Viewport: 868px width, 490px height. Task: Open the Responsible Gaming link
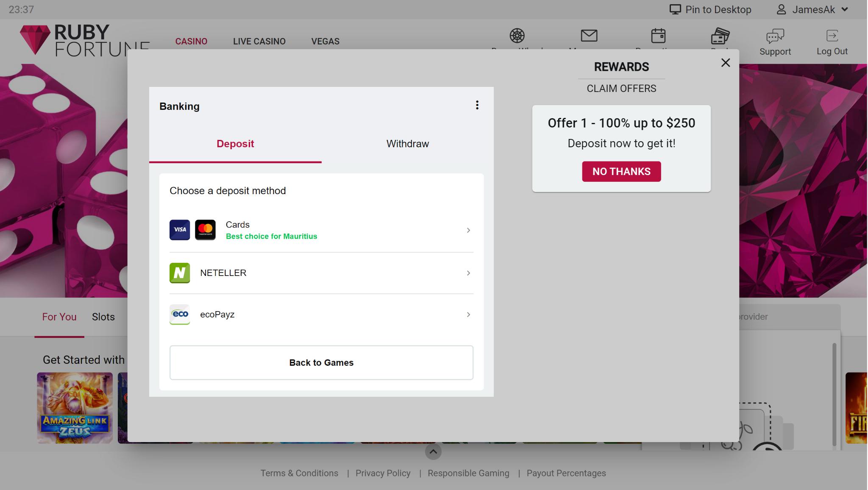point(468,473)
